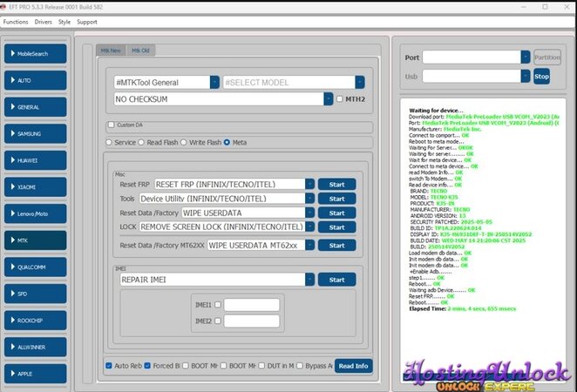The height and width of the screenshot is (392, 577).
Task: Expand the NO CHECKSUM dropdown
Action: [327, 99]
